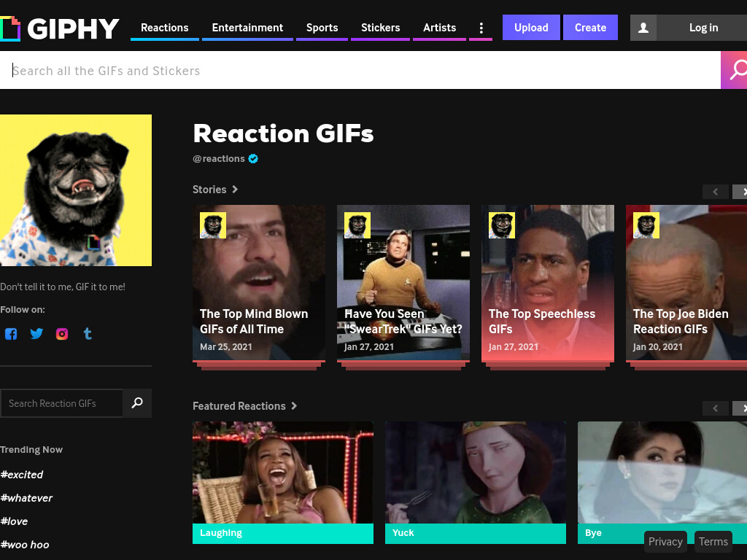Viewport: 747px width, 560px height.
Task: Open the Tumblr follow icon
Action: click(x=88, y=334)
